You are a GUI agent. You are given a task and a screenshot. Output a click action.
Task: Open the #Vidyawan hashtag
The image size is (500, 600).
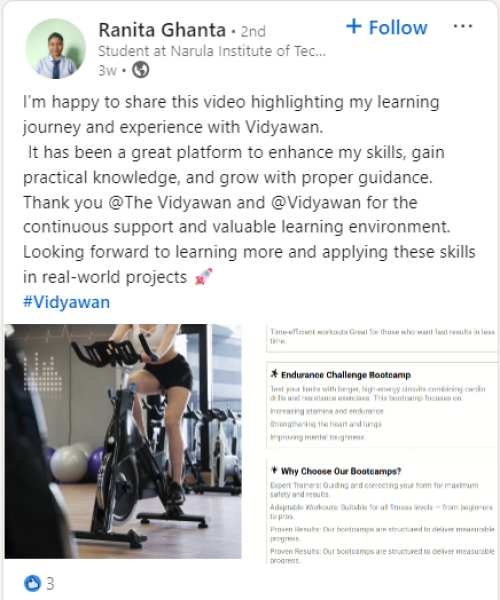pos(67,302)
